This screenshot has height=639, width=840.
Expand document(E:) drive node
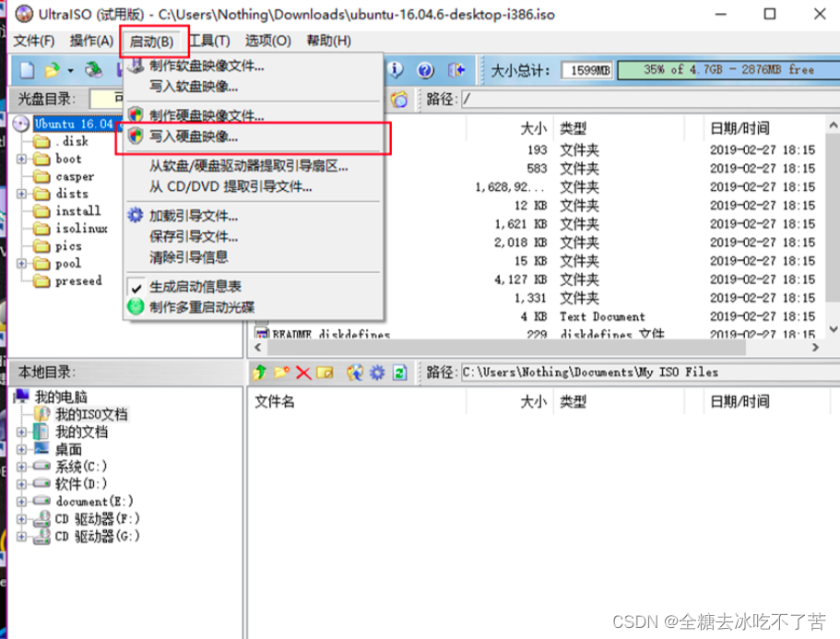21,502
